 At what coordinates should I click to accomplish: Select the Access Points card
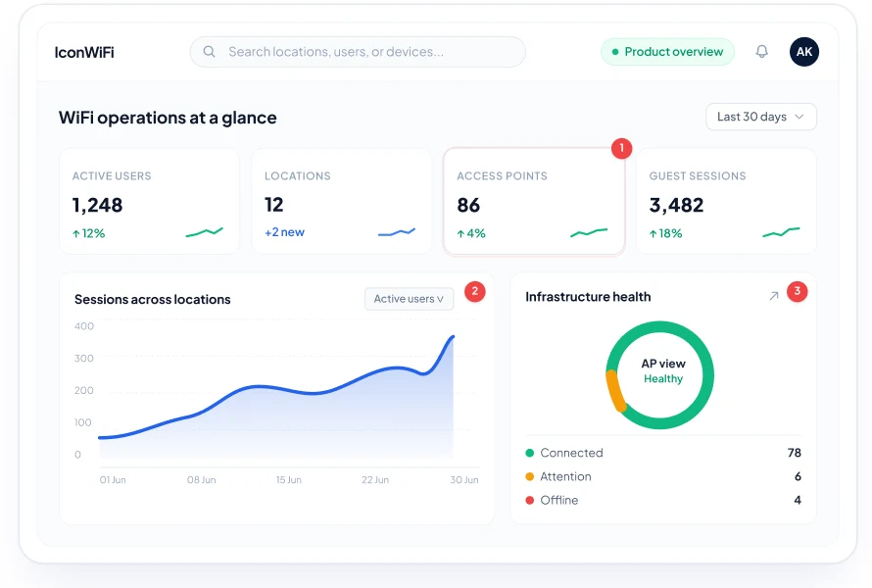coord(534,201)
